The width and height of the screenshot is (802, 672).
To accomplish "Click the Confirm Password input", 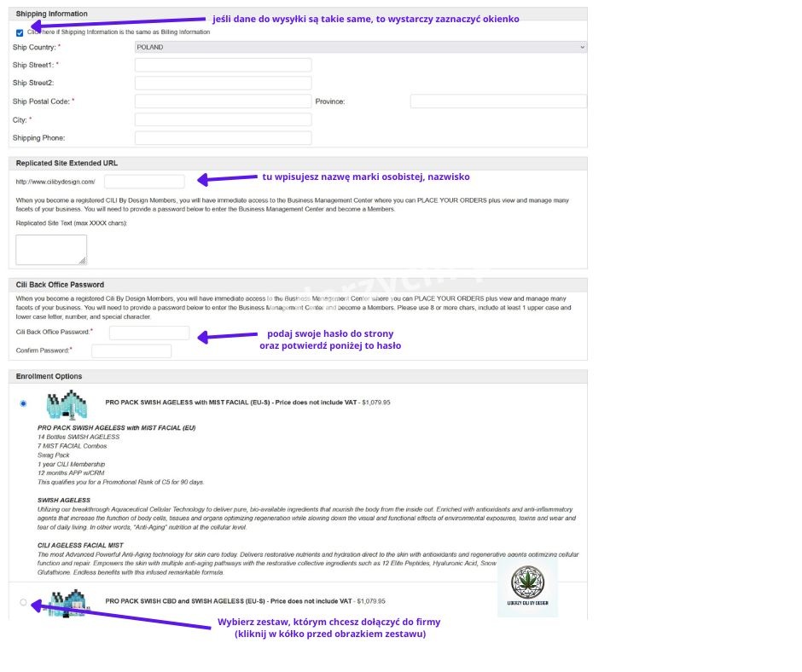I will click(131, 351).
